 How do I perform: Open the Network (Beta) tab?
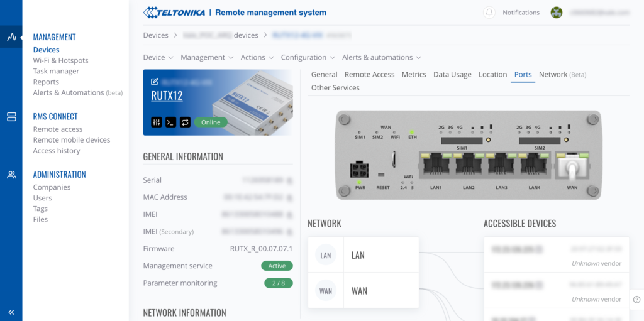(x=562, y=75)
